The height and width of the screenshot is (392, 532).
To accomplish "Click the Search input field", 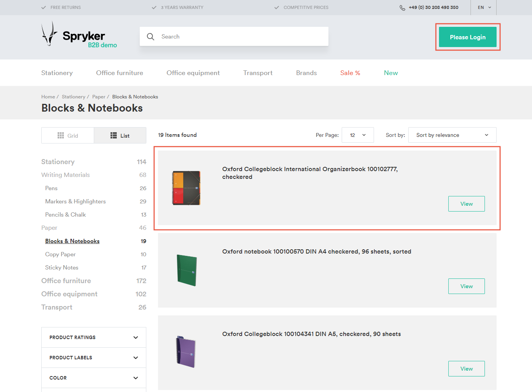I will (x=234, y=37).
